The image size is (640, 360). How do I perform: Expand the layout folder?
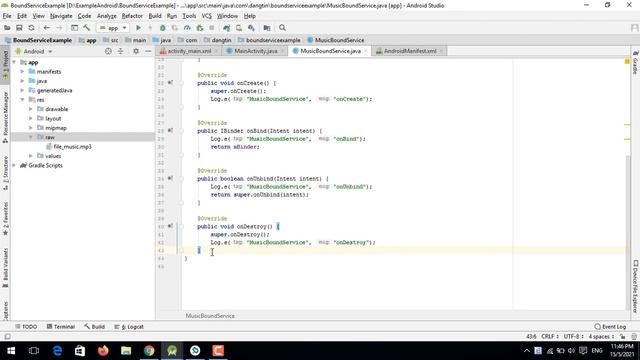point(31,118)
